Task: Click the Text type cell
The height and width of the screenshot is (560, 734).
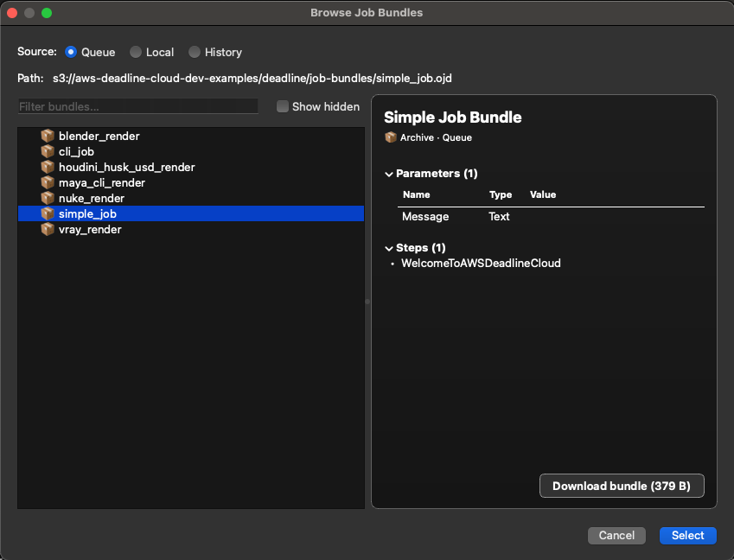Action: (499, 217)
